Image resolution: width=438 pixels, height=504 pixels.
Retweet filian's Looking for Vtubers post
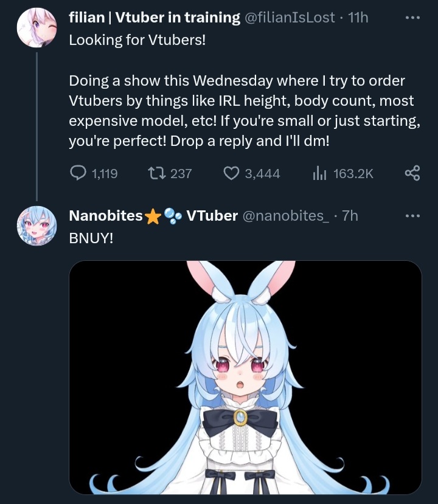coord(156,173)
